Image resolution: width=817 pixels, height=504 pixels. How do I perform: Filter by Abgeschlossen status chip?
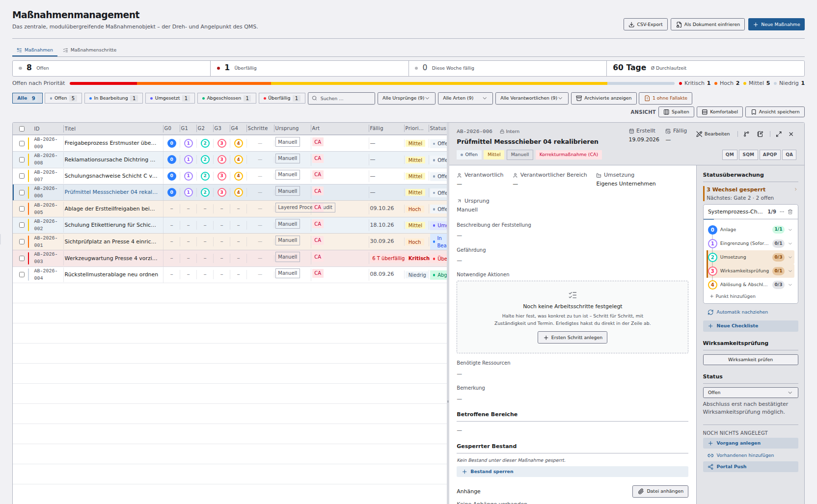[227, 98]
